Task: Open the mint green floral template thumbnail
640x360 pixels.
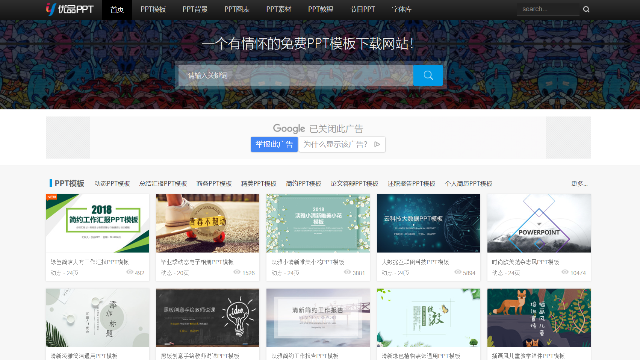Action: 318,223
